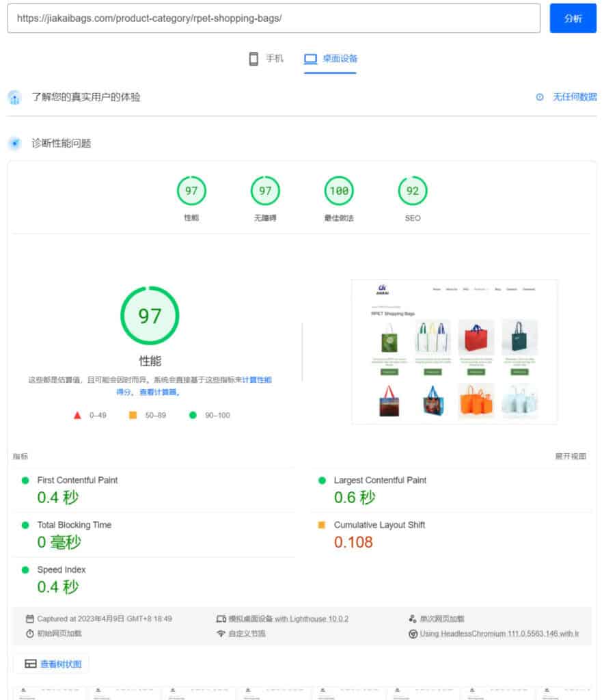Select the 97 性能 score gauge

(x=191, y=191)
